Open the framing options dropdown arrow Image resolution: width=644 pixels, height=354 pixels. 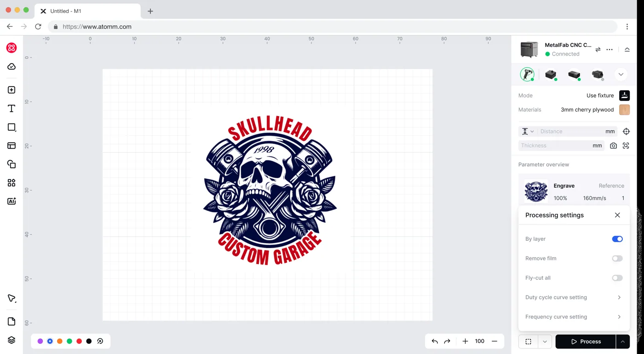[x=545, y=342]
